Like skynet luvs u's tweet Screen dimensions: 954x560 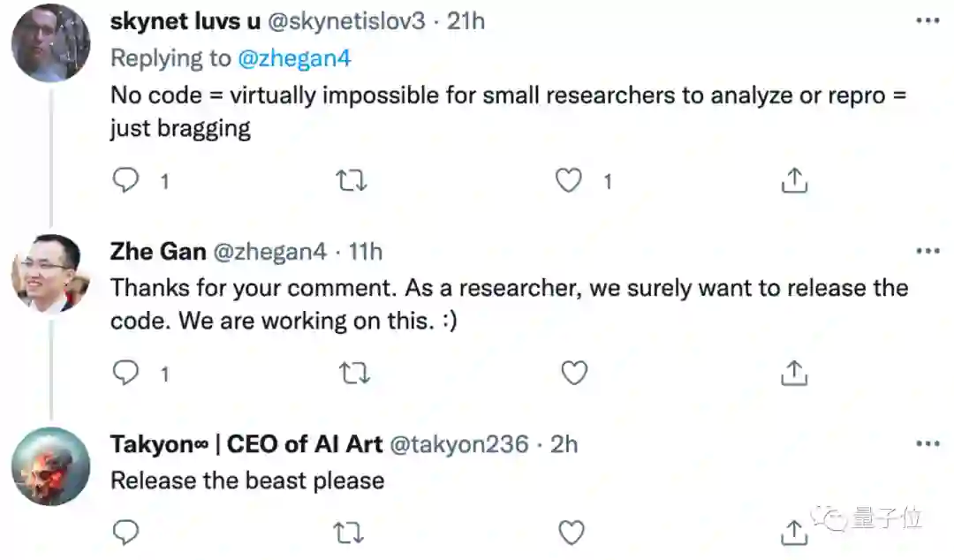click(569, 180)
